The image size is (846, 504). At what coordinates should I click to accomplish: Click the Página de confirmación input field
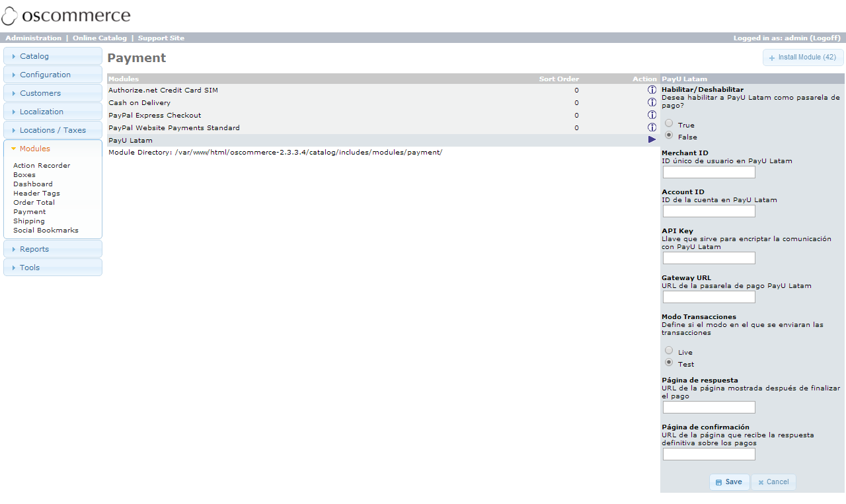(709, 454)
